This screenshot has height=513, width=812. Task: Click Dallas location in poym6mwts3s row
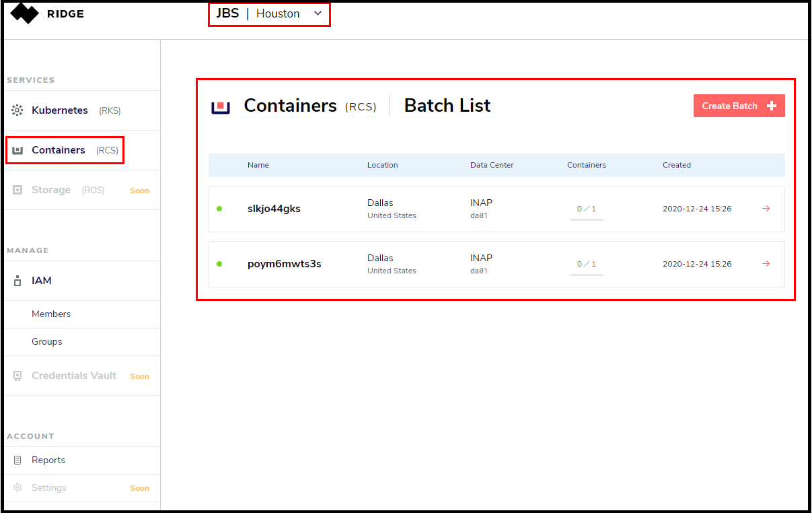[x=380, y=258]
